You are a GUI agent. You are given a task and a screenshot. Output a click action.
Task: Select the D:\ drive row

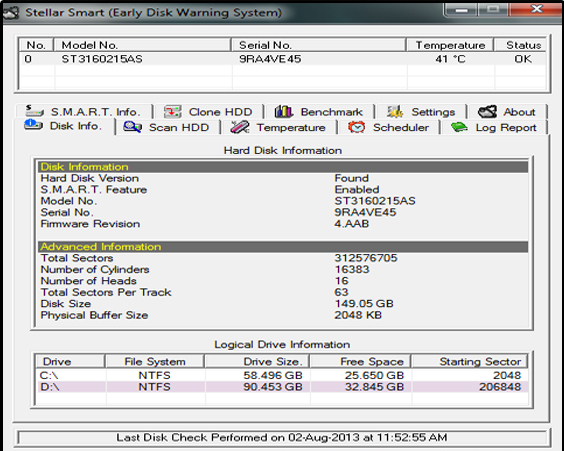(x=282, y=387)
